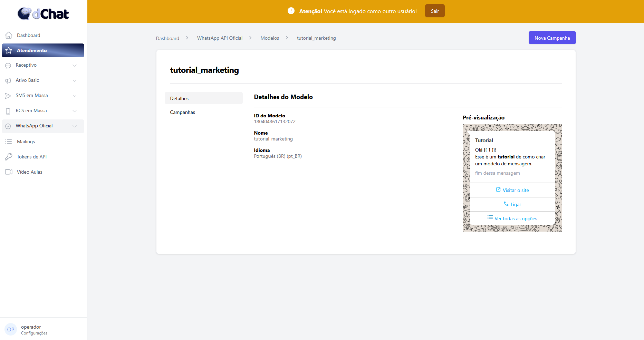
Task: Click the megaphone icon for Ativo Basic
Action: point(8,80)
